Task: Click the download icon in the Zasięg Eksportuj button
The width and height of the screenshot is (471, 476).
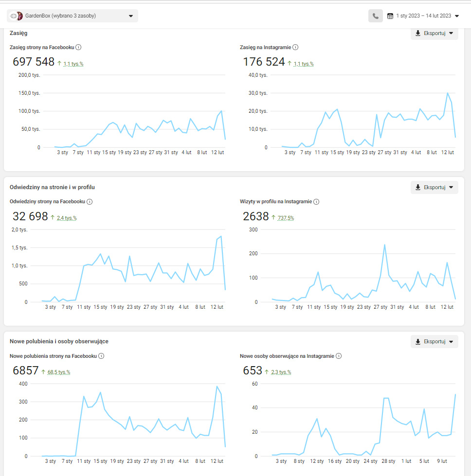Action: coord(418,33)
